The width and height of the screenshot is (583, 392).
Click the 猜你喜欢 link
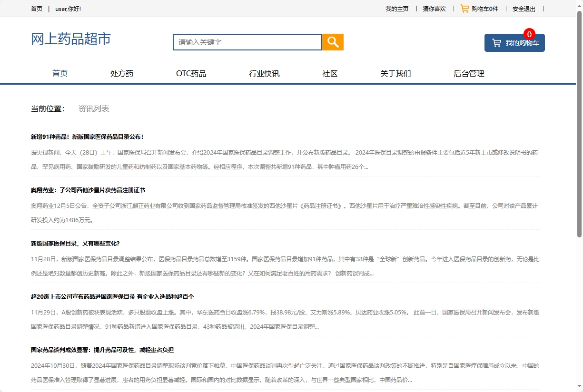[433, 8]
